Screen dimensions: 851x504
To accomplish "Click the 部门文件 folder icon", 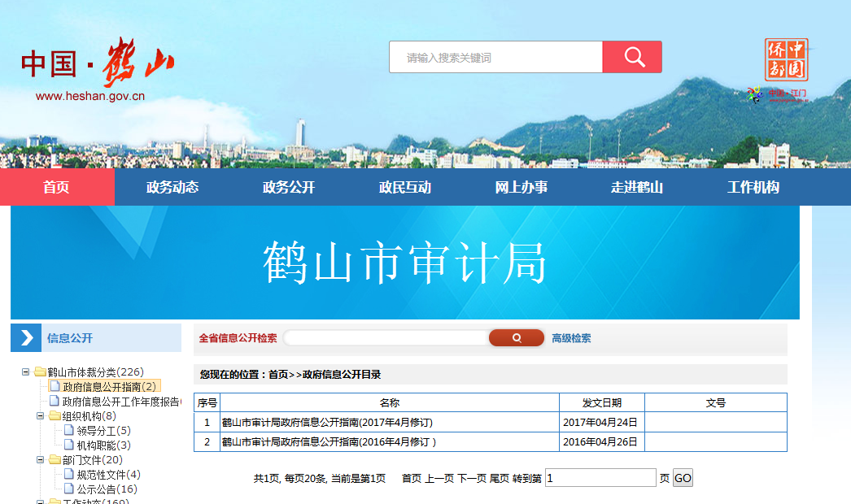I will (x=55, y=460).
